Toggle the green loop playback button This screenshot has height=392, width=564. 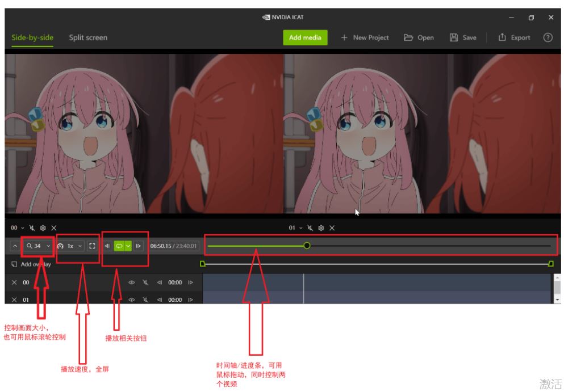(x=119, y=246)
